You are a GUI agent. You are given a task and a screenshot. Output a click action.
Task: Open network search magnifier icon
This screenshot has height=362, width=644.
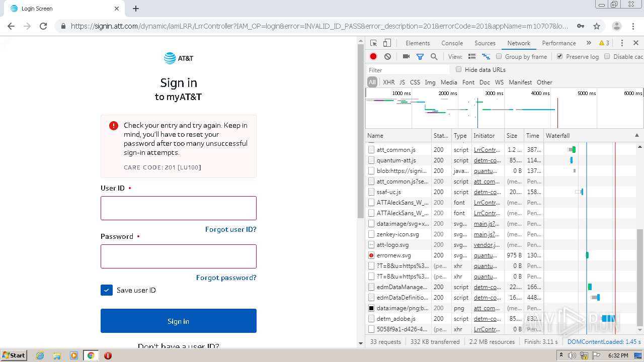click(x=434, y=57)
